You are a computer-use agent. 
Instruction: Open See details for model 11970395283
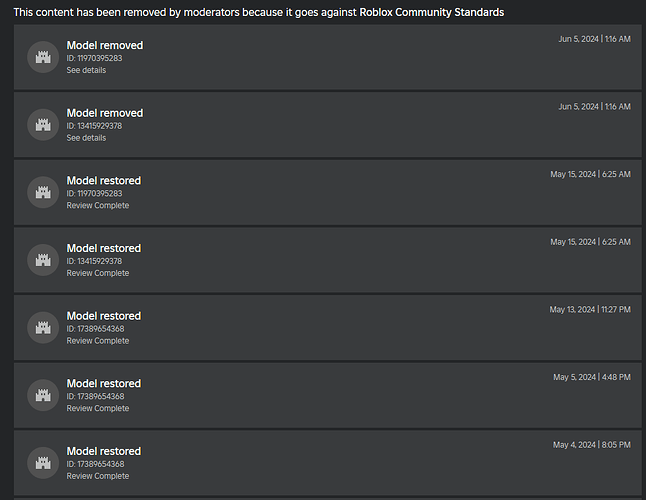pos(86,70)
